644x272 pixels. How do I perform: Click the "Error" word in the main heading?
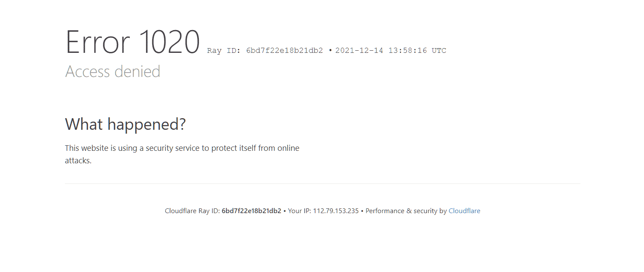98,42
